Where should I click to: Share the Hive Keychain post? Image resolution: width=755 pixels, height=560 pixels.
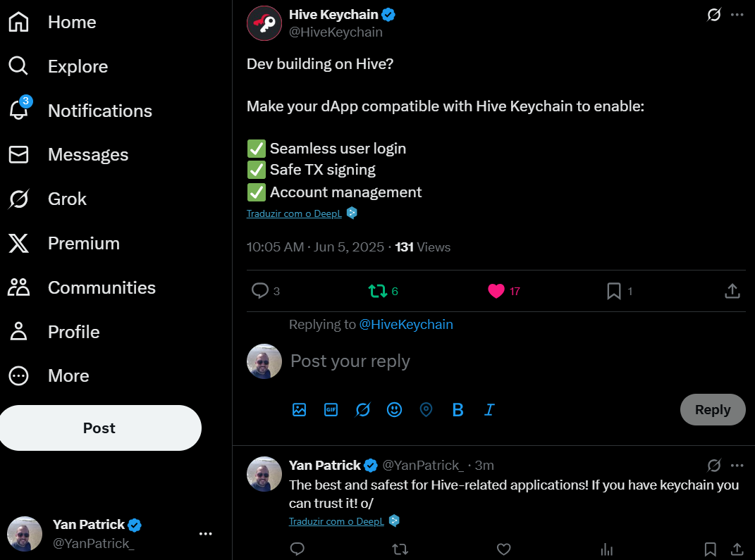click(732, 291)
